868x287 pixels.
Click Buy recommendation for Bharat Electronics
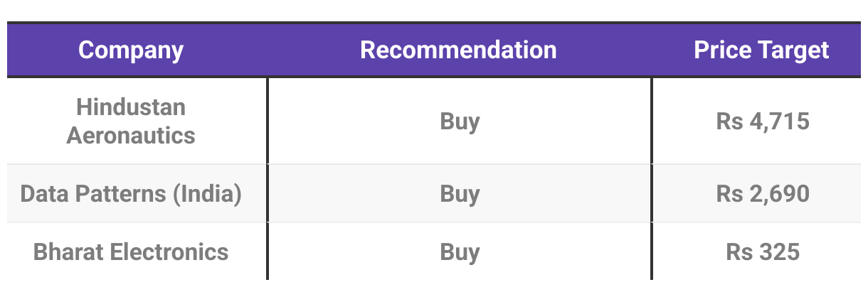pos(460,252)
